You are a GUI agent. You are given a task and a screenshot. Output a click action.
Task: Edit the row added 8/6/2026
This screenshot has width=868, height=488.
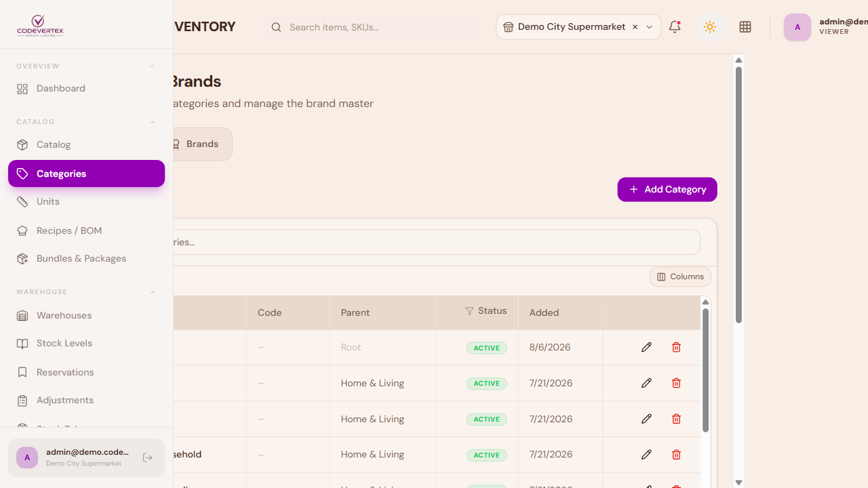[646, 347]
